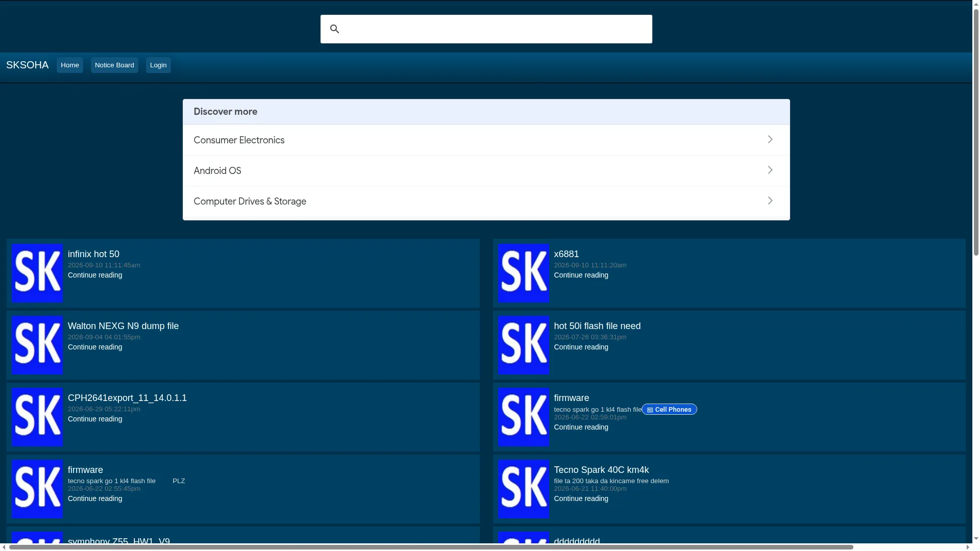The height and width of the screenshot is (551, 980).
Task: Continue reading hot 50i flash file post
Action: click(x=581, y=347)
